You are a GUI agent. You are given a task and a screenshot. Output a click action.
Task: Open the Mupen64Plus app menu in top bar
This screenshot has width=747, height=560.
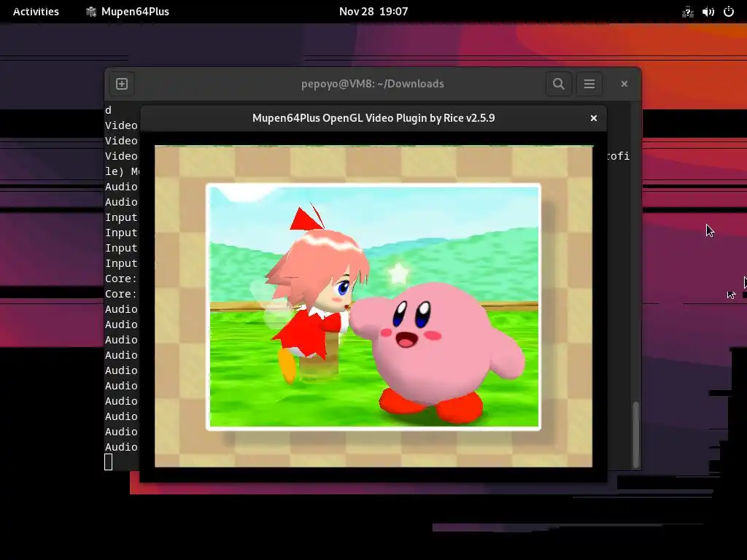click(127, 12)
